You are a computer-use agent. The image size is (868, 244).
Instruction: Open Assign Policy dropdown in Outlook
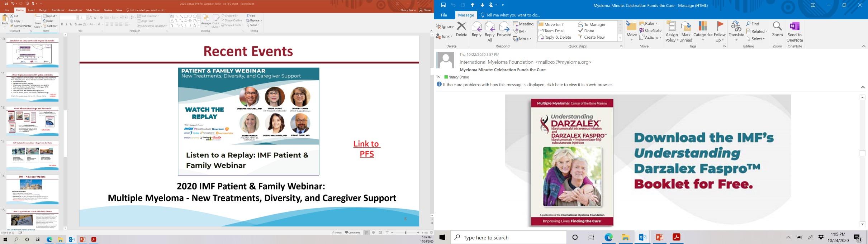point(672,32)
